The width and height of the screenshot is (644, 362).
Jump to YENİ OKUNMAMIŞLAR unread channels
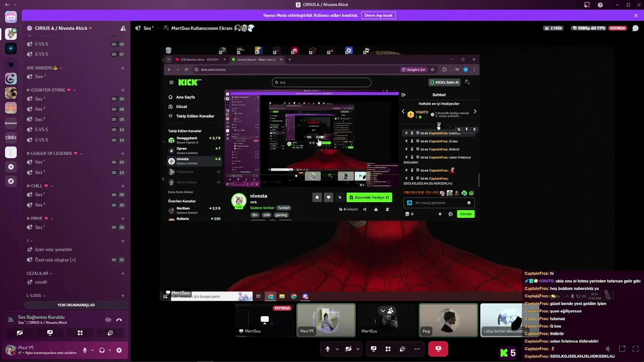76,305
